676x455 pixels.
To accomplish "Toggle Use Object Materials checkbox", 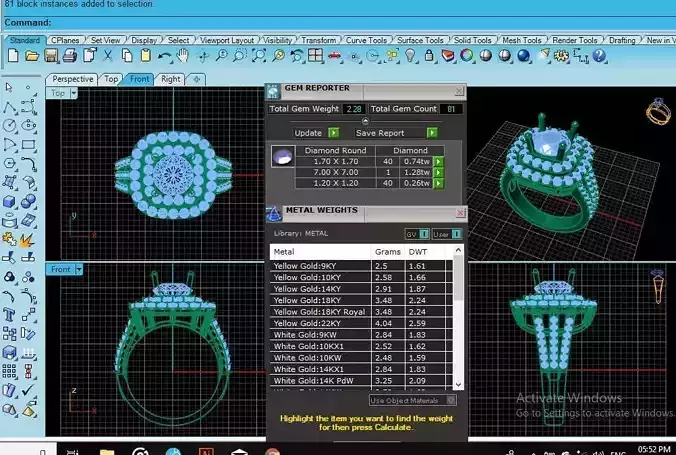I will pos(451,400).
